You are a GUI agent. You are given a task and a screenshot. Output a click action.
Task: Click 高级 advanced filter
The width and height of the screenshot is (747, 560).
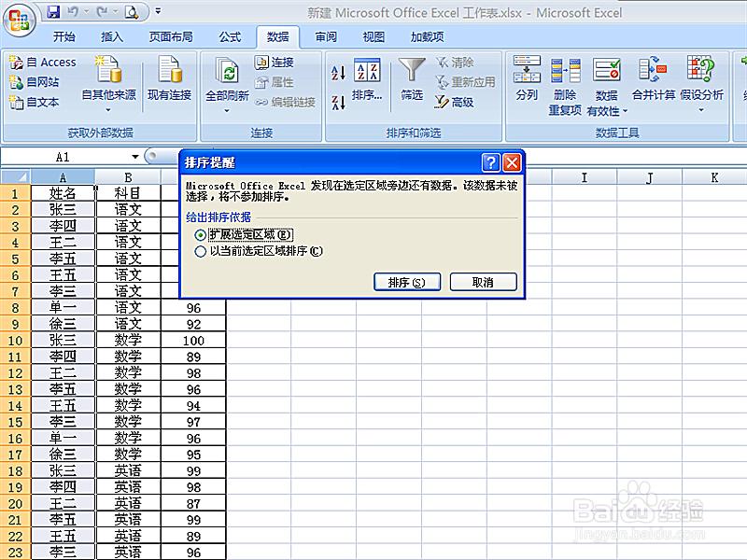[x=454, y=102]
